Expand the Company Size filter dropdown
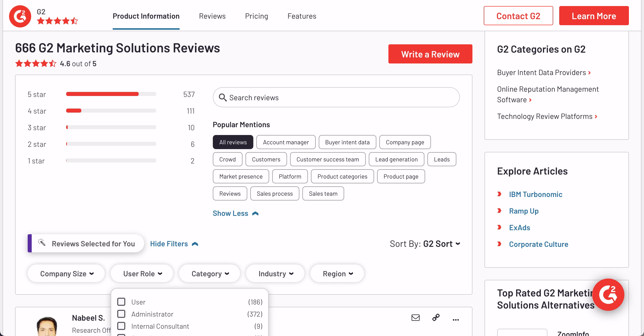Image resolution: width=644 pixels, height=336 pixels. pyautogui.click(x=66, y=274)
